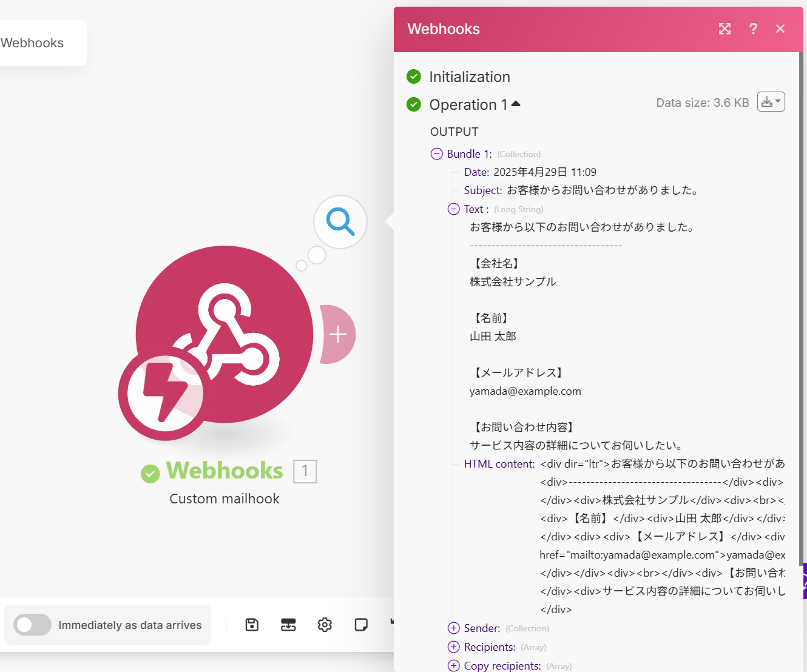The height and width of the screenshot is (672, 807).
Task: Select date value 2025年4月29日 11:09
Action: (545, 172)
